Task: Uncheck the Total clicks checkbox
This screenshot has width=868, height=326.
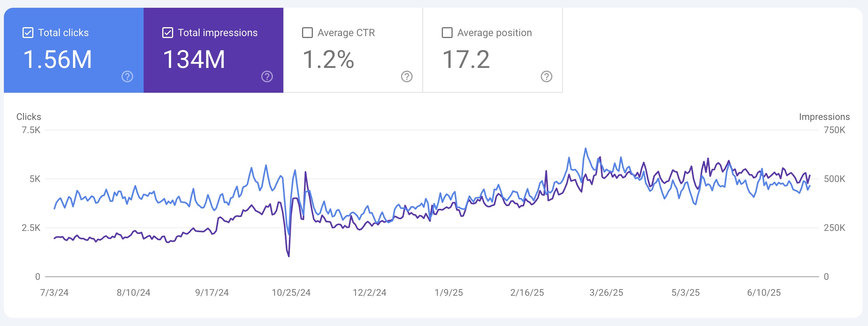Action: click(x=28, y=33)
